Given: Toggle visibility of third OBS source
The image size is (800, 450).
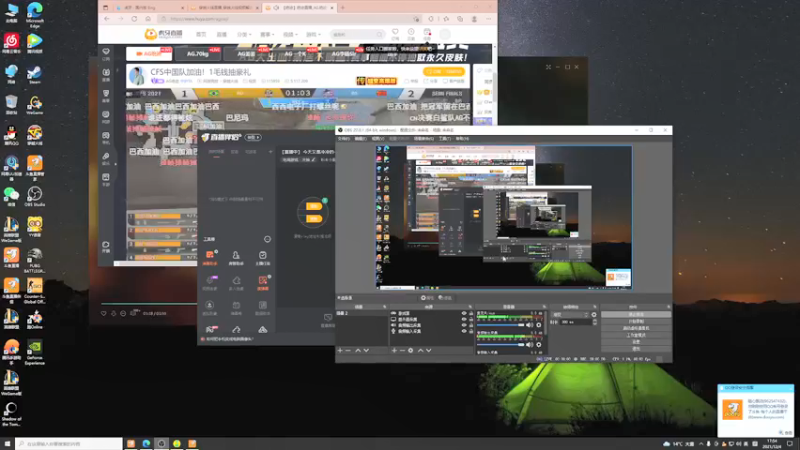Looking at the screenshot, I should click(x=464, y=325).
